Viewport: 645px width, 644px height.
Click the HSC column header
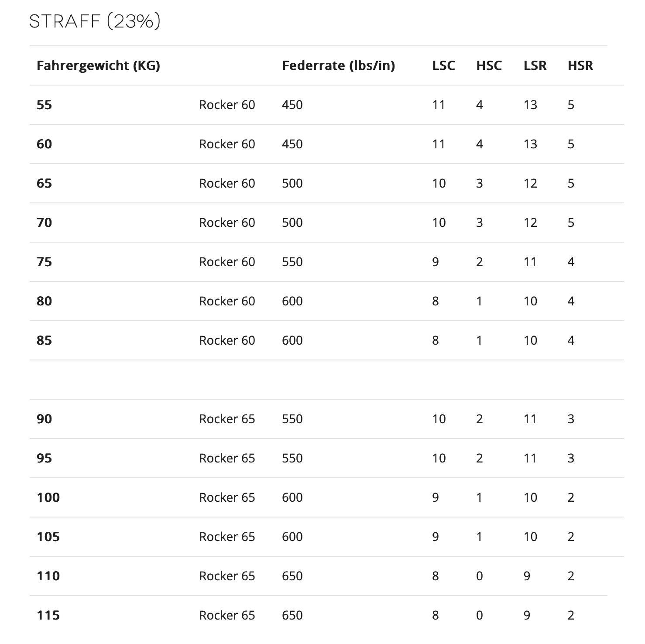click(x=489, y=65)
